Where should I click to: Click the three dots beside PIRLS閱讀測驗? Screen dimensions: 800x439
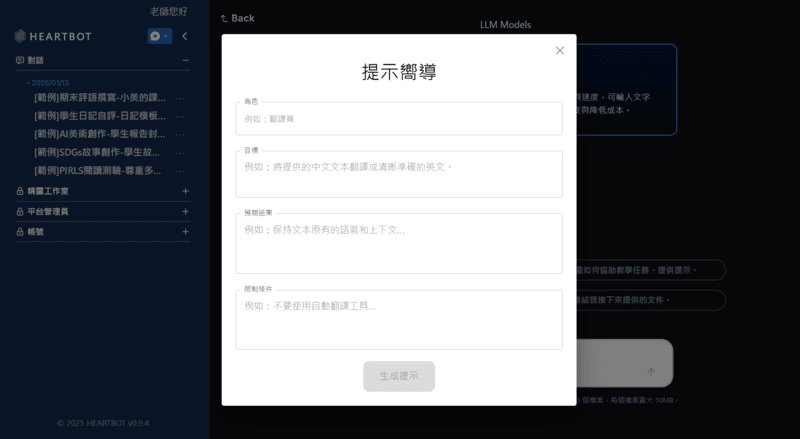(x=180, y=171)
